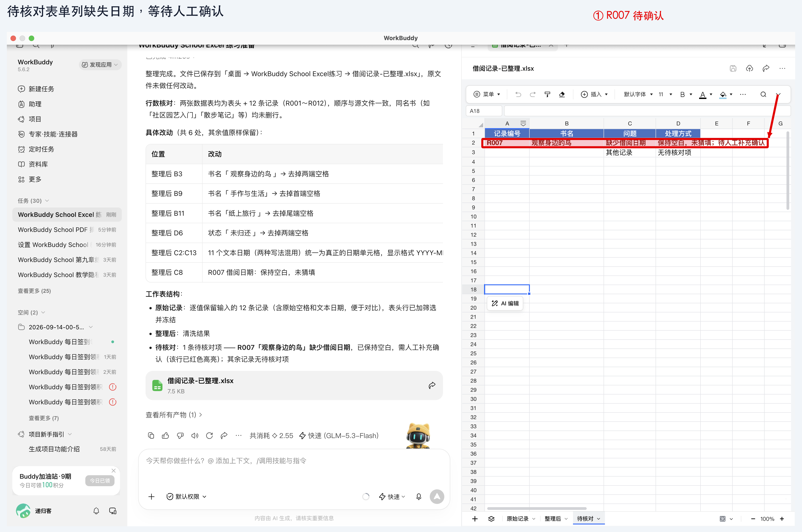Open the font size 11 dropdown
The height and width of the screenshot is (532, 802).
(x=665, y=94)
